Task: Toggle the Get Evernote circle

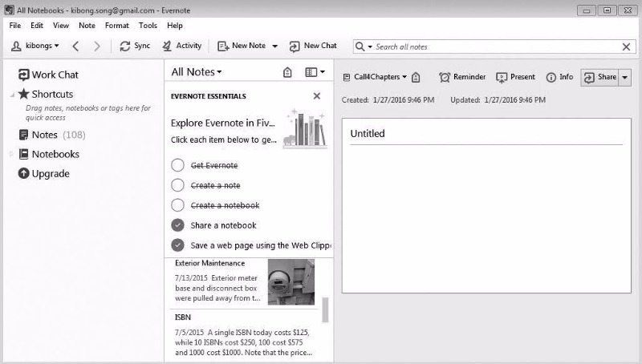Action: coord(177,165)
